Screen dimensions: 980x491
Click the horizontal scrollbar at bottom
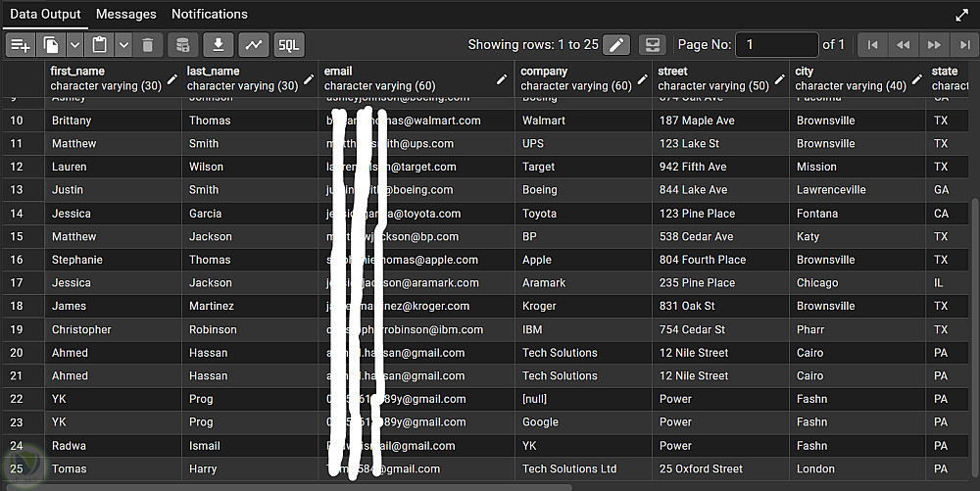tap(287, 487)
